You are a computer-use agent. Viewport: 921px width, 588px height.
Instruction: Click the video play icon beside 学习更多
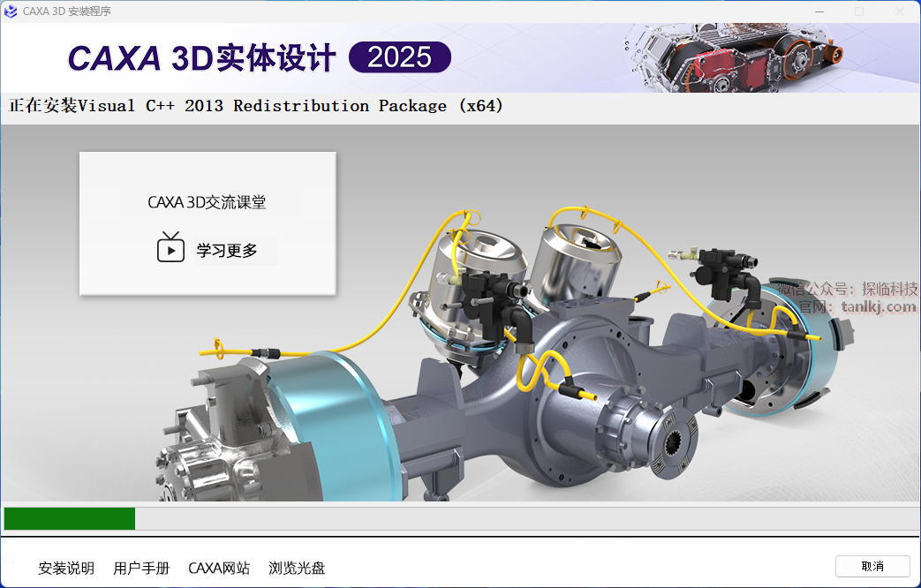point(170,250)
